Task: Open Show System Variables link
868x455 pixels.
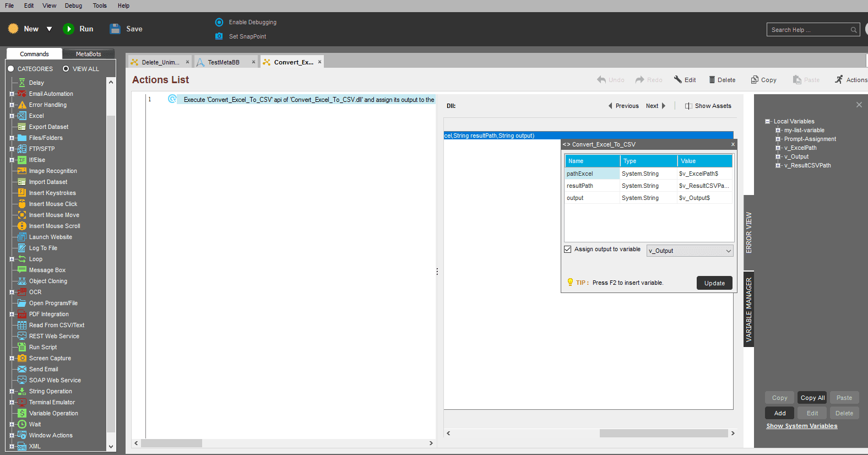Action: pyautogui.click(x=802, y=426)
